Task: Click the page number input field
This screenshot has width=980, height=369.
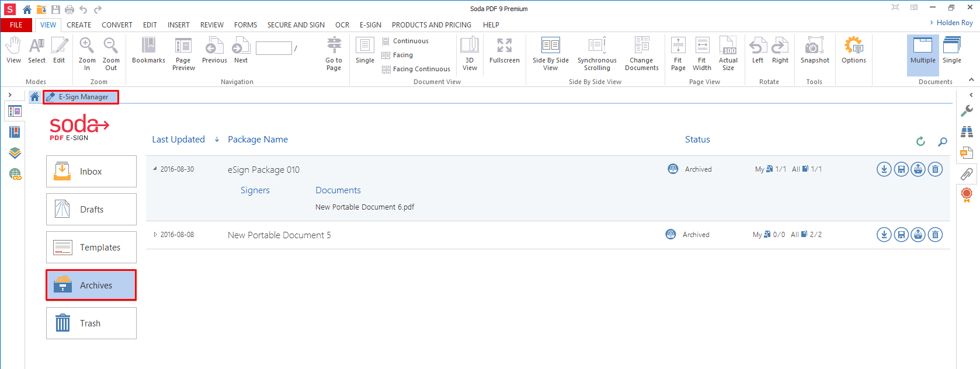Action: click(x=273, y=48)
